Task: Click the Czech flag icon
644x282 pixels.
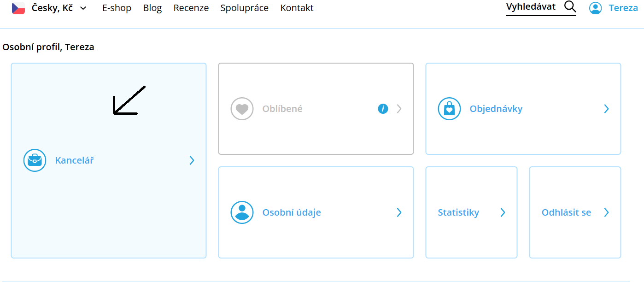Action: tap(18, 8)
